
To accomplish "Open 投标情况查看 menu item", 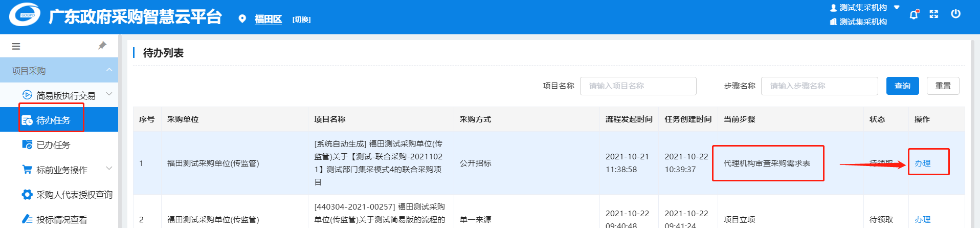I will coord(61,219).
